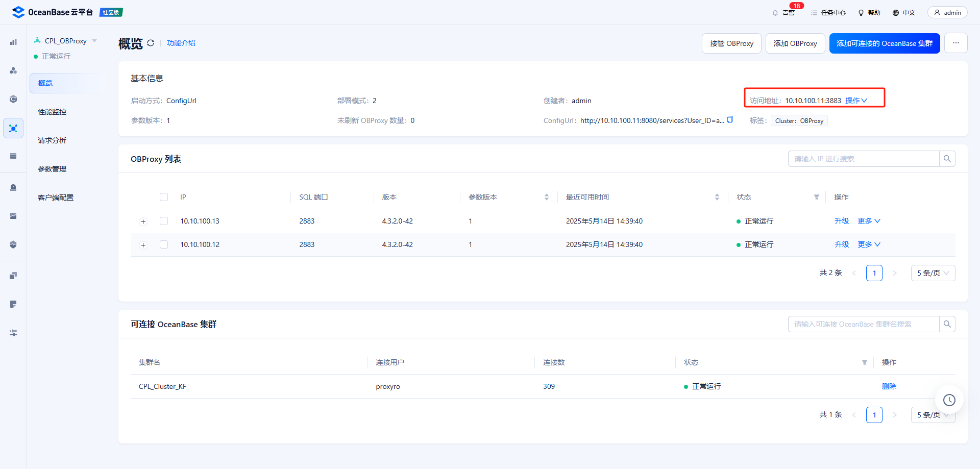Expand the 10.10.100.13 row details
The image size is (980, 469).
coord(143,221)
